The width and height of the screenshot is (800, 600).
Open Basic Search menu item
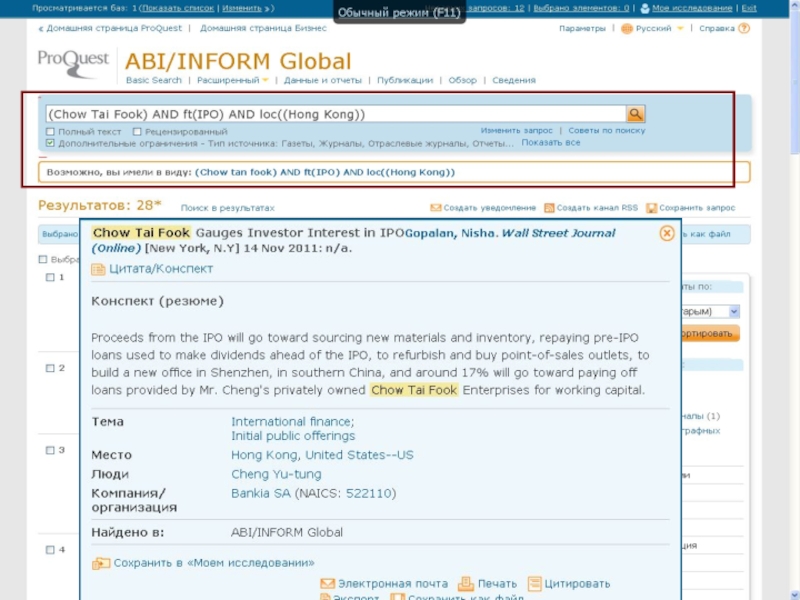(x=154, y=80)
